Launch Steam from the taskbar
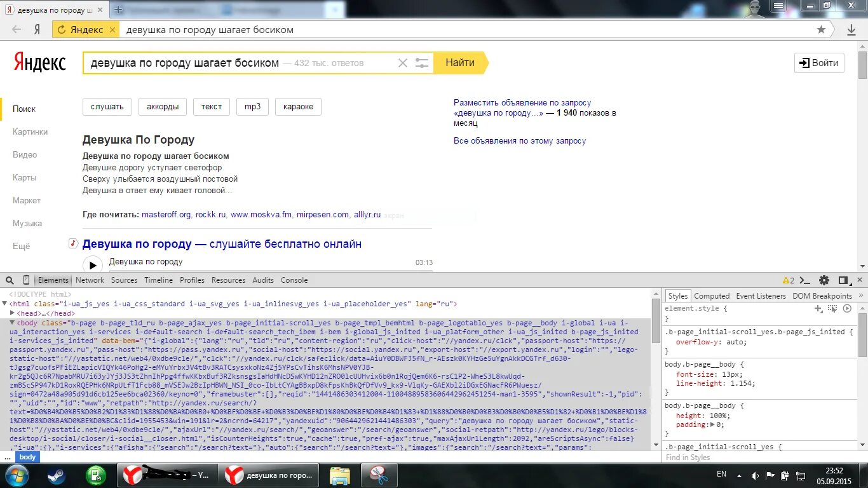The width and height of the screenshot is (868, 488). tap(57, 475)
